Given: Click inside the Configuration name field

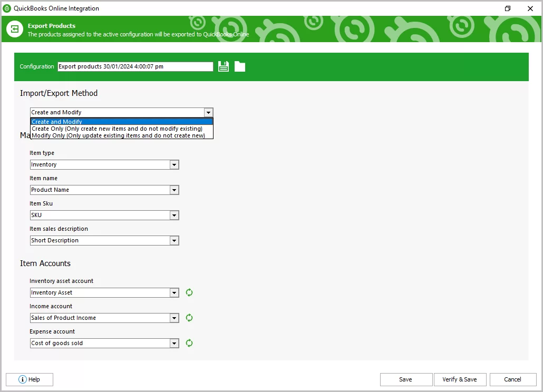Looking at the screenshot, I should click(134, 66).
